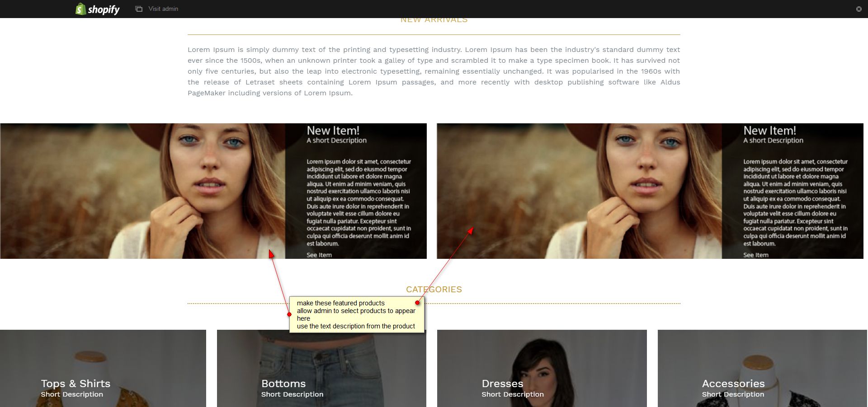
Task: Open the Tops & Shirts category
Action: 103,368
